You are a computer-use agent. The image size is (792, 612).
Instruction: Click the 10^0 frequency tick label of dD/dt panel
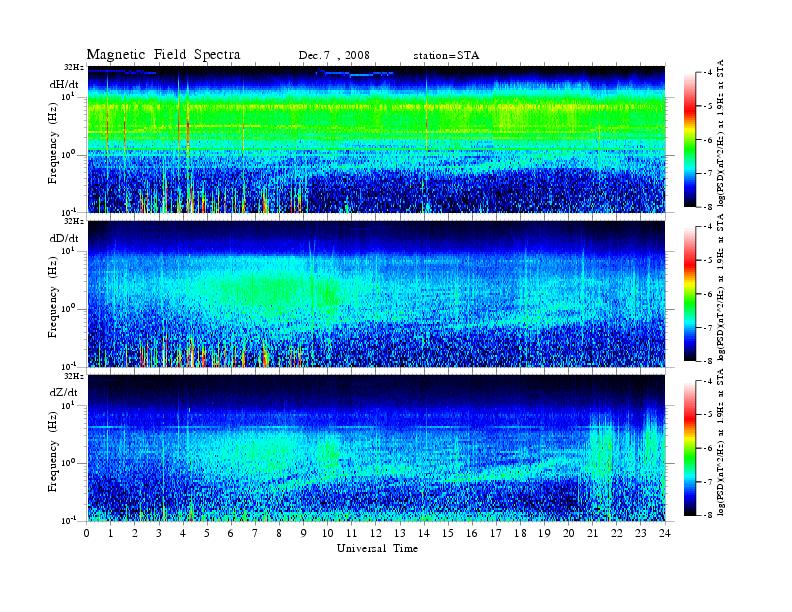69,308
